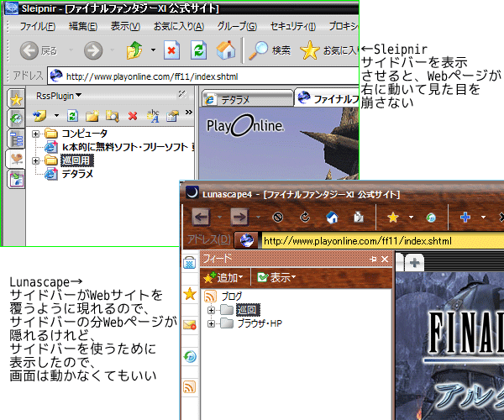Switch to the ファイナルファ tab in Sleipnir

pyautogui.click(x=327, y=97)
